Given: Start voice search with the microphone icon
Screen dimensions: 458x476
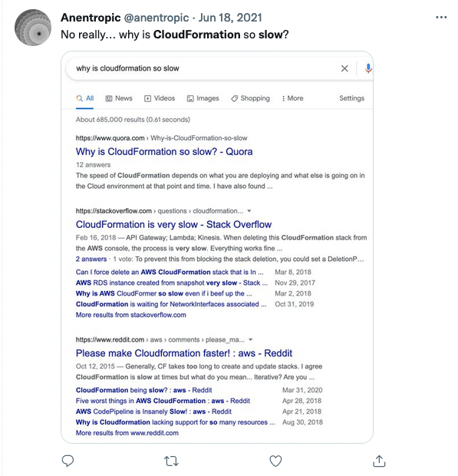Looking at the screenshot, I should (x=368, y=68).
